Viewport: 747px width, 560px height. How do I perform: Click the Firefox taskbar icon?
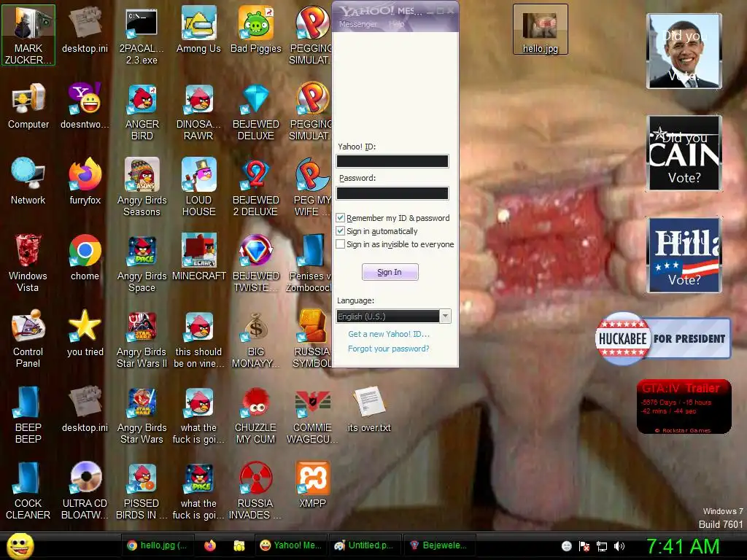pyautogui.click(x=210, y=545)
